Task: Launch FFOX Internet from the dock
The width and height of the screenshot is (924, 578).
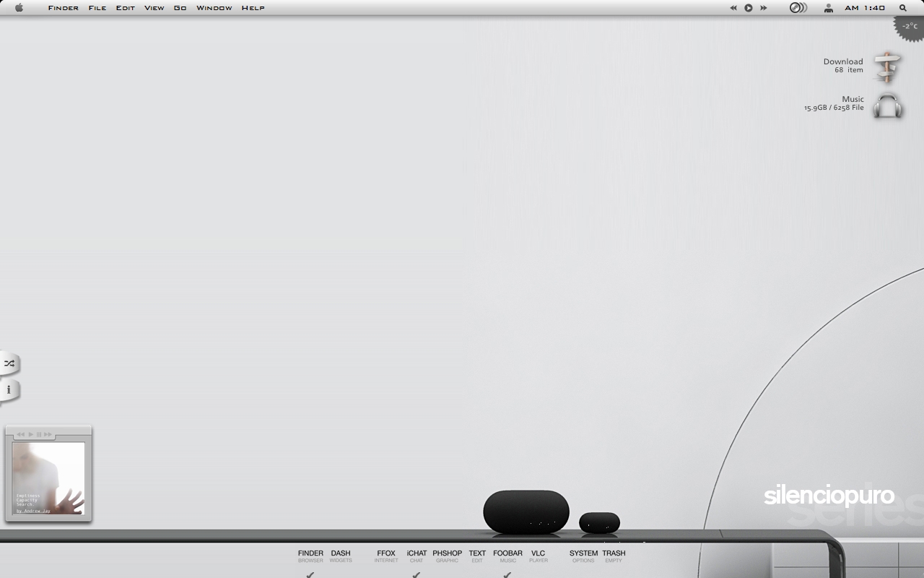Action: click(x=386, y=556)
